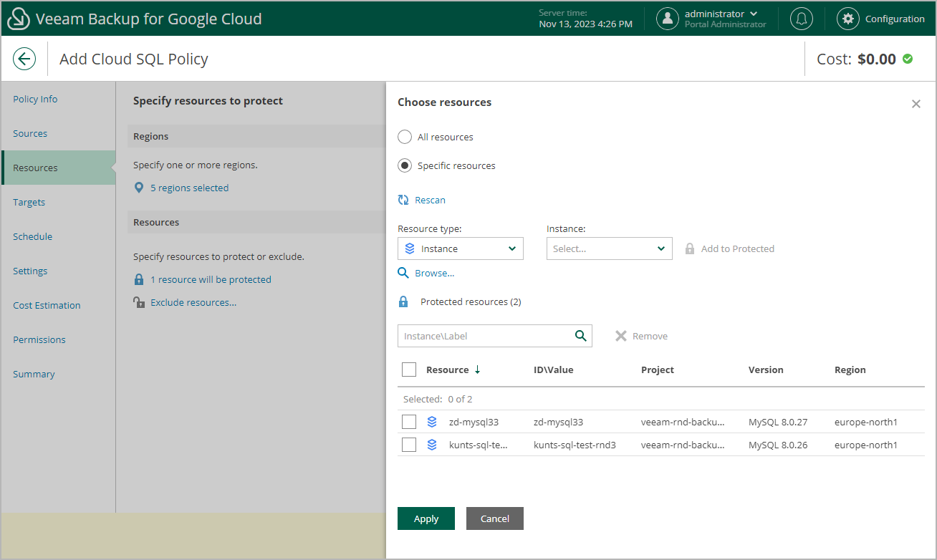The height and width of the screenshot is (560, 937).
Task: Go to the Summary step
Action: click(34, 374)
